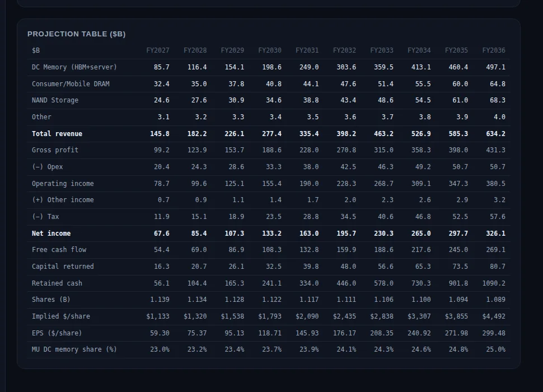The width and height of the screenshot is (543, 392).
Task: Select the FY2030 column header
Action: (270, 50)
